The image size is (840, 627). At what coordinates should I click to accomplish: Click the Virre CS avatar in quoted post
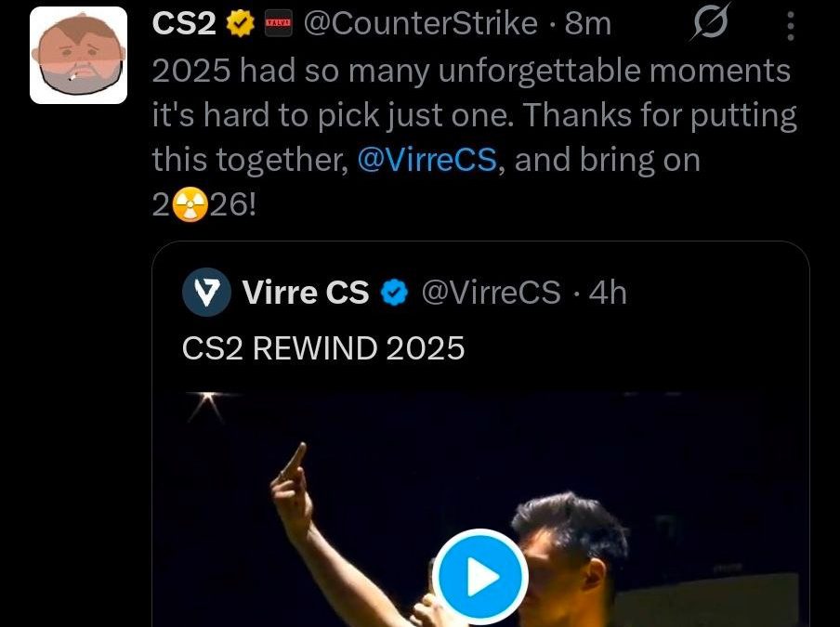[x=206, y=293]
